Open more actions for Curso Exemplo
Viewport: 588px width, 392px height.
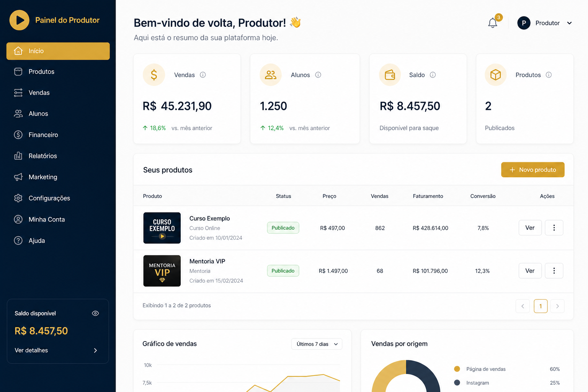[554, 228]
